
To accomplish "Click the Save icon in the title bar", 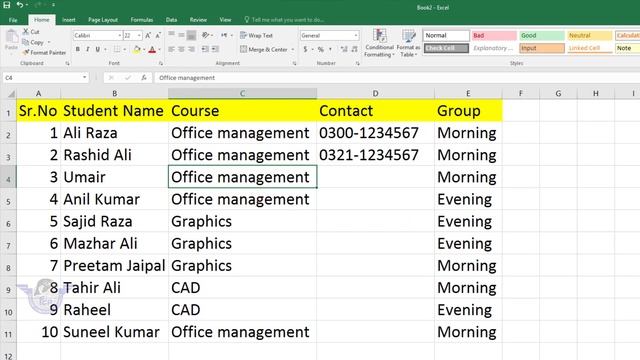I will (x=7, y=5).
